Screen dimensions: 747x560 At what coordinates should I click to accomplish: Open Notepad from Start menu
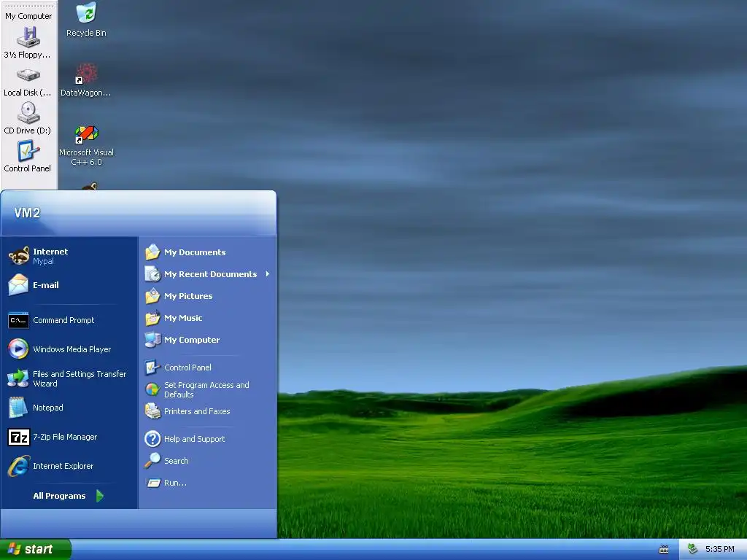pos(70,408)
